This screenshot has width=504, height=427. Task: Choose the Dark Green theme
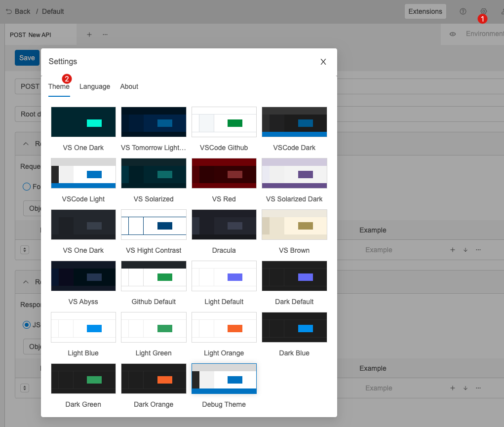click(x=83, y=379)
